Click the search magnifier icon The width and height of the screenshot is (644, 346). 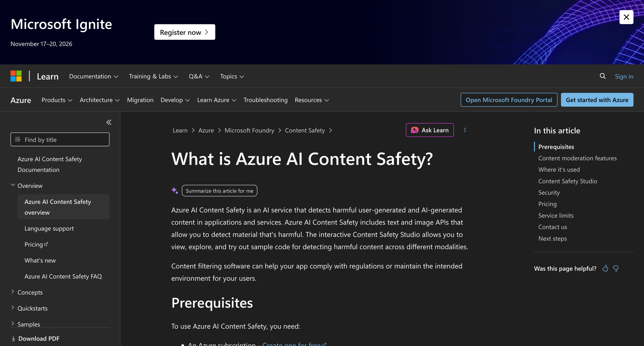[x=602, y=76]
